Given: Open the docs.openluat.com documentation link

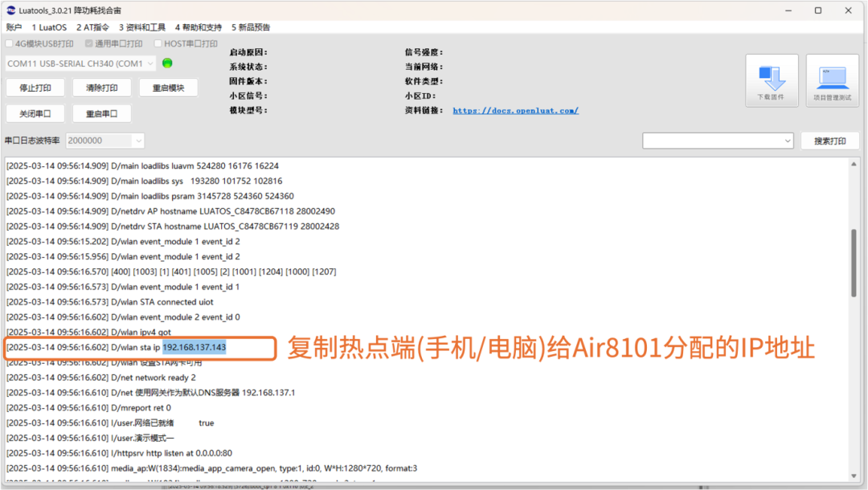Looking at the screenshot, I should tap(515, 110).
